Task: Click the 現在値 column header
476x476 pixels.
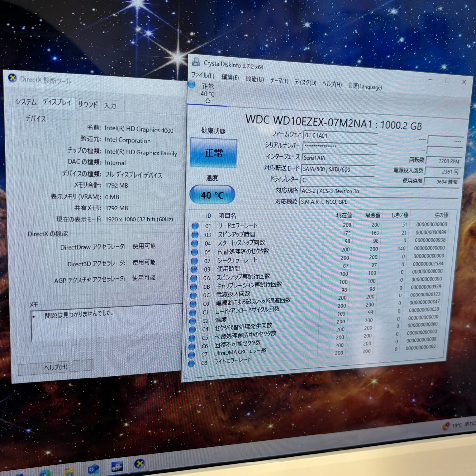Action: (344, 215)
